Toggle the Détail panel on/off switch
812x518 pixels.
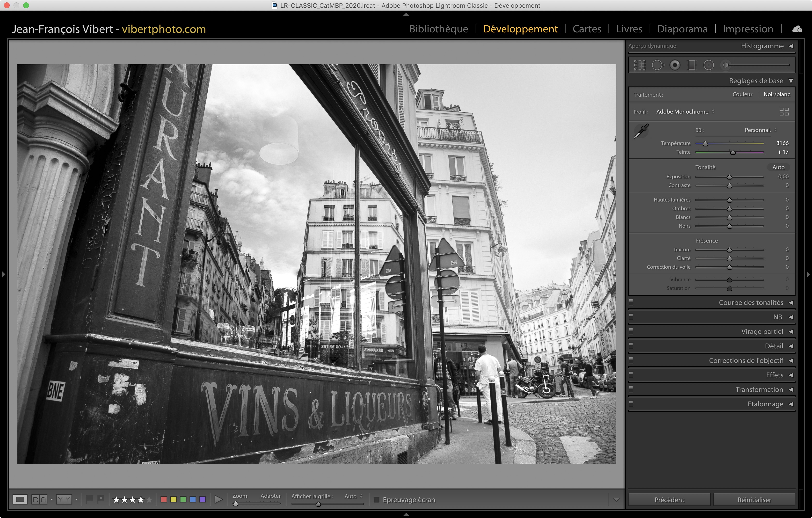tap(631, 345)
